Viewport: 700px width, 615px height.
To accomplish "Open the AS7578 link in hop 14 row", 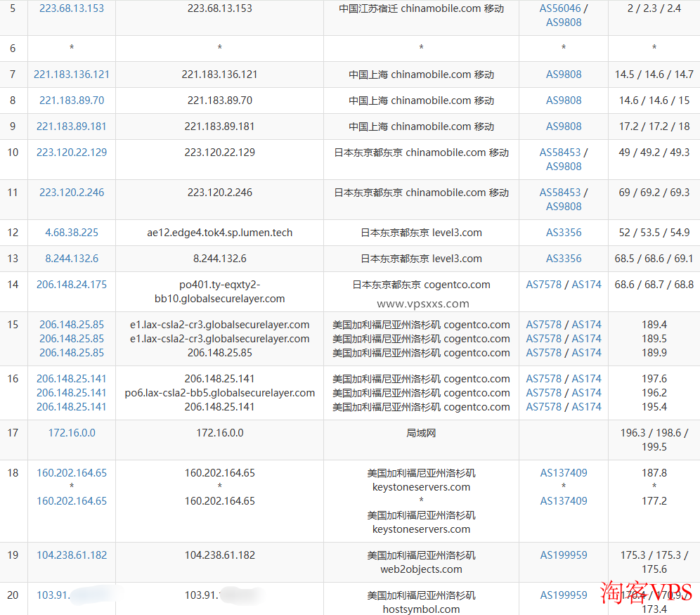I will pyautogui.click(x=543, y=285).
